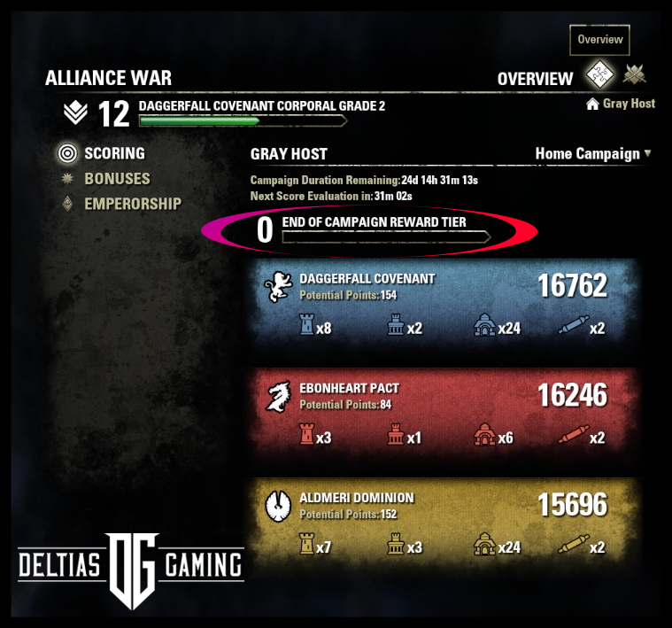Click the Daggerfall Covenant lion emblem
The height and width of the screenshot is (628, 672).
[x=278, y=286]
